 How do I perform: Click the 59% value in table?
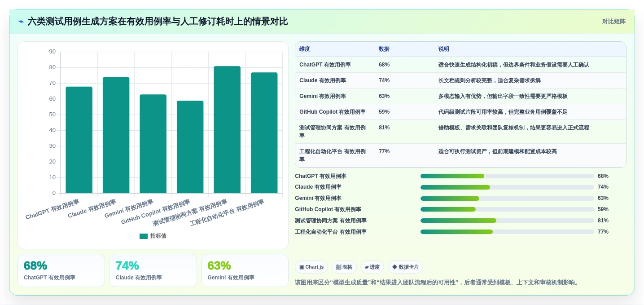click(384, 112)
